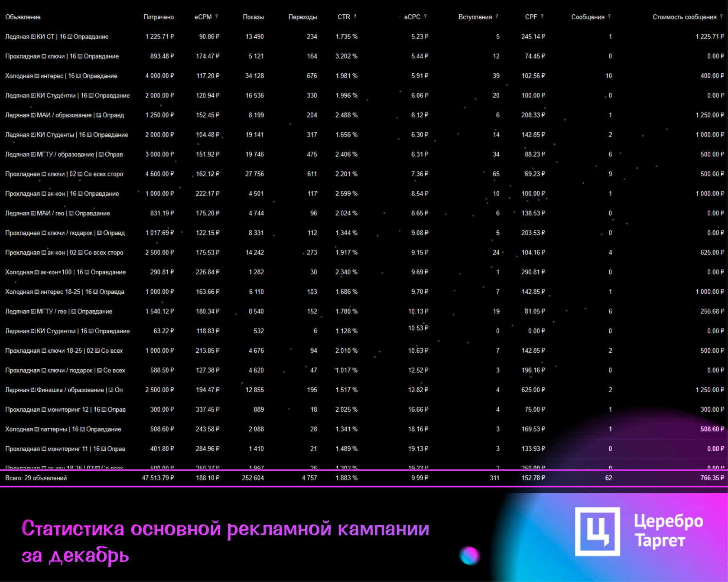Click the Стоимость сообщения column header
Image resolution: width=728 pixels, height=582 pixels.
click(685, 17)
